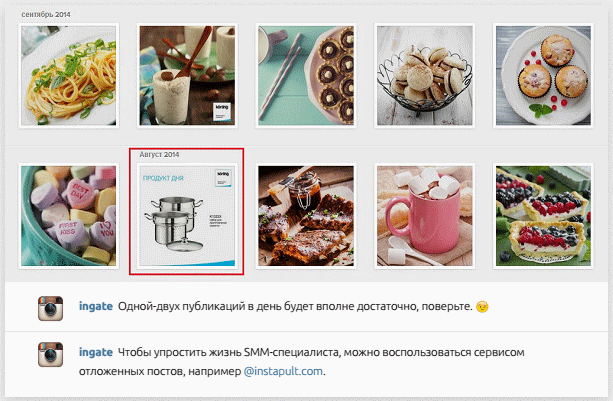Click the emoji at end of first comment
613x401 pixels.
point(482,307)
